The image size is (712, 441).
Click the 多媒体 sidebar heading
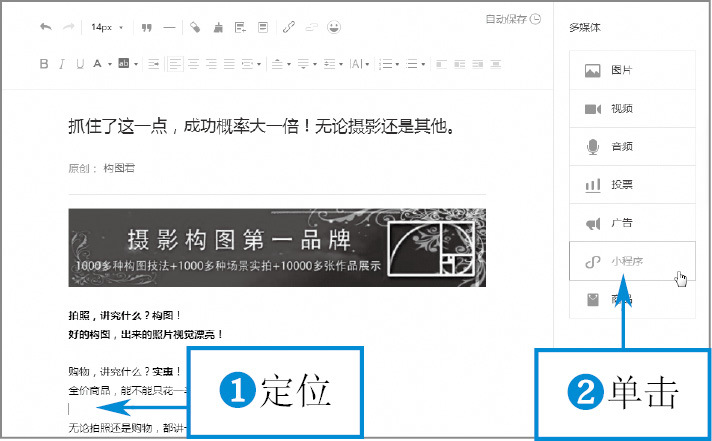click(585, 28)
